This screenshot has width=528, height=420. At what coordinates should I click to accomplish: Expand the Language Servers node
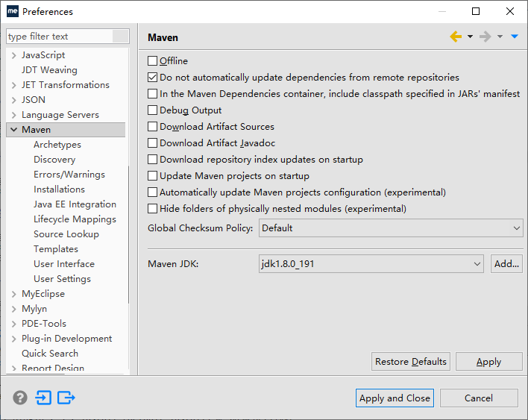tap(14, 115)
